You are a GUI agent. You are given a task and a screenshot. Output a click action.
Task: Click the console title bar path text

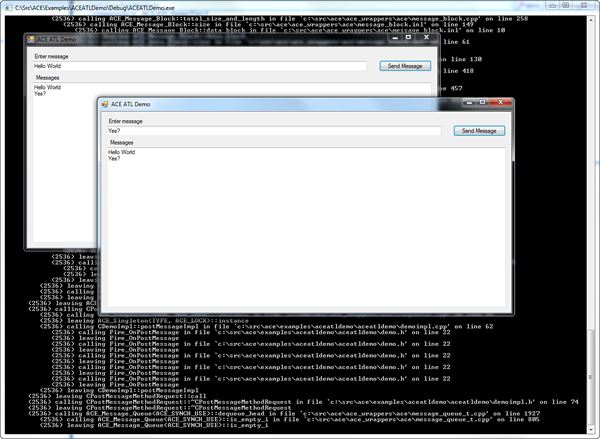pos(95,8)
